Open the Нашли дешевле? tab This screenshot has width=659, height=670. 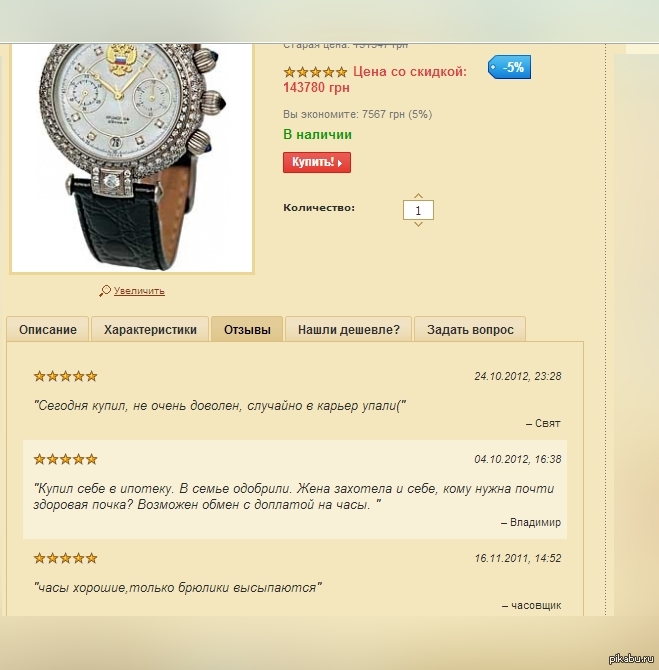tap(349, 329)
